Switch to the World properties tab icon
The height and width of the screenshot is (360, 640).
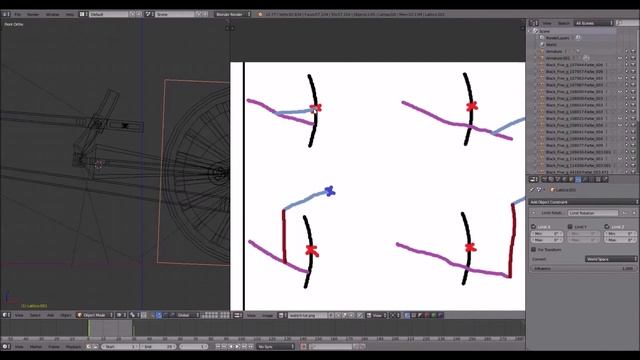point(564,180)
